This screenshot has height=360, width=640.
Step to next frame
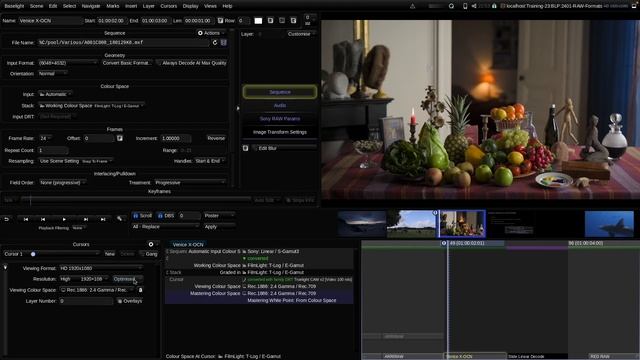click(86, 219)
